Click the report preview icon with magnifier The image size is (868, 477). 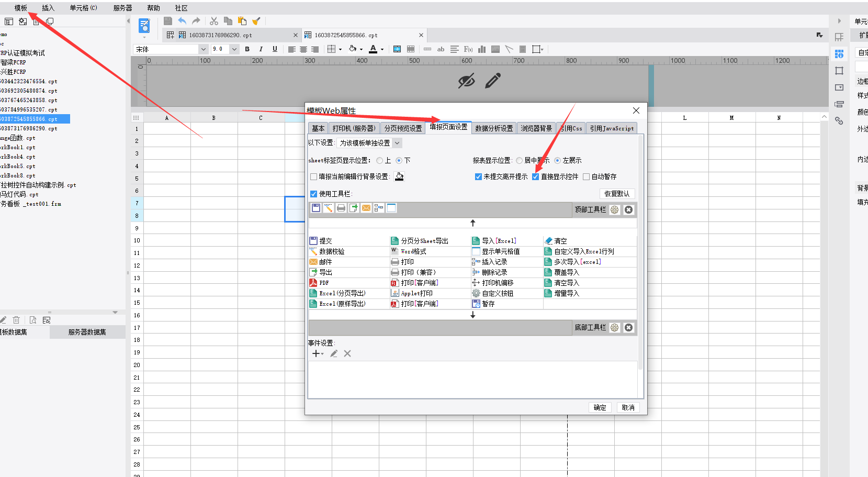(144, 26)
